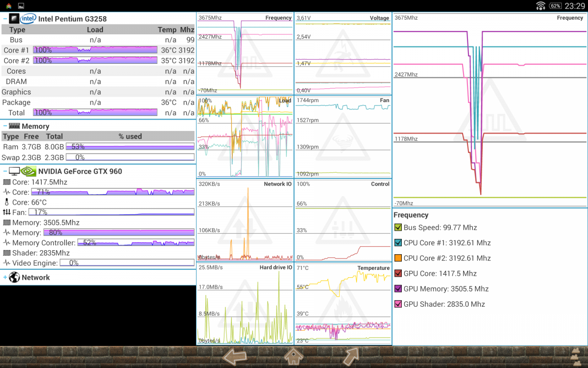Uncheck the GPU Shader legend checkbox
Screen dimensions: 588x368
pyautogui.click(x=398, y=304)
